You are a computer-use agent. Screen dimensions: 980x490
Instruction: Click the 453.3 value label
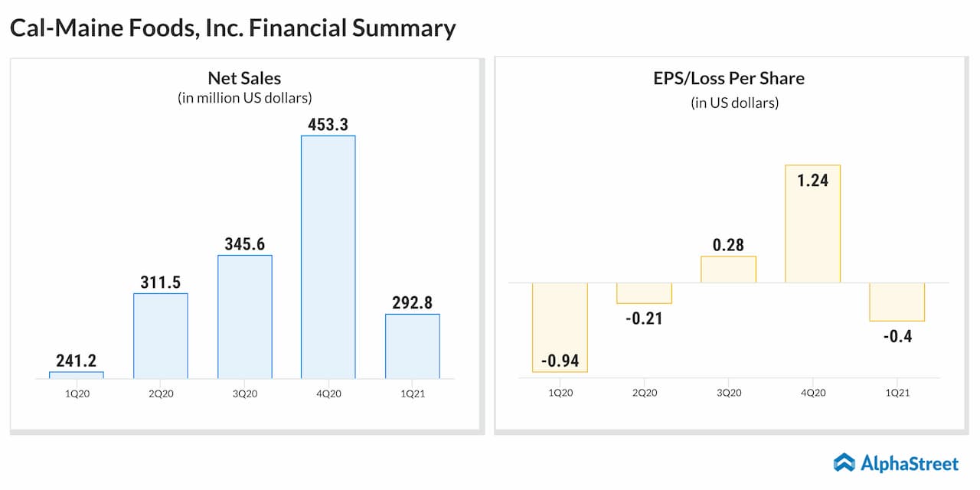click(x=328, y=124)
